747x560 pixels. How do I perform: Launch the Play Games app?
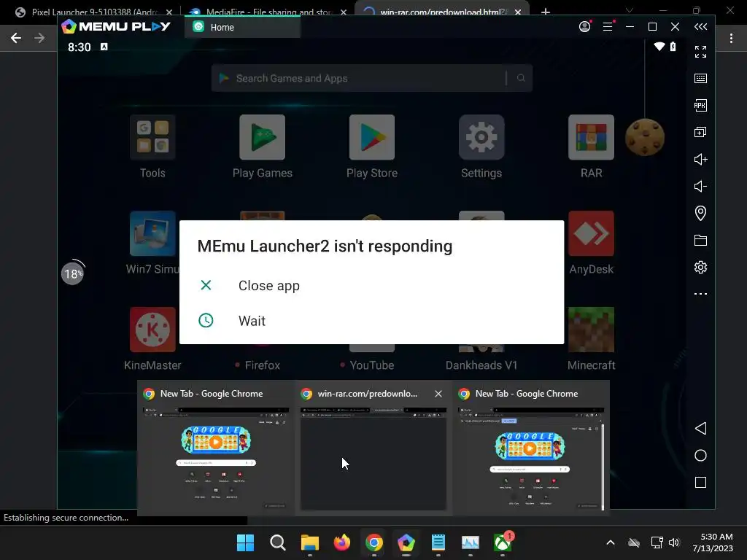[x=262, y=137]
